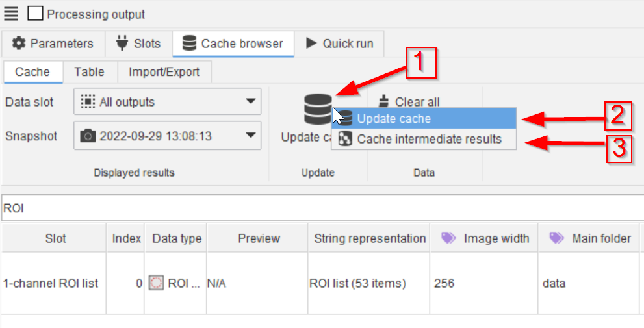
Task: Choose Cache intermediate results menu entry
Action: pos(424,139)
